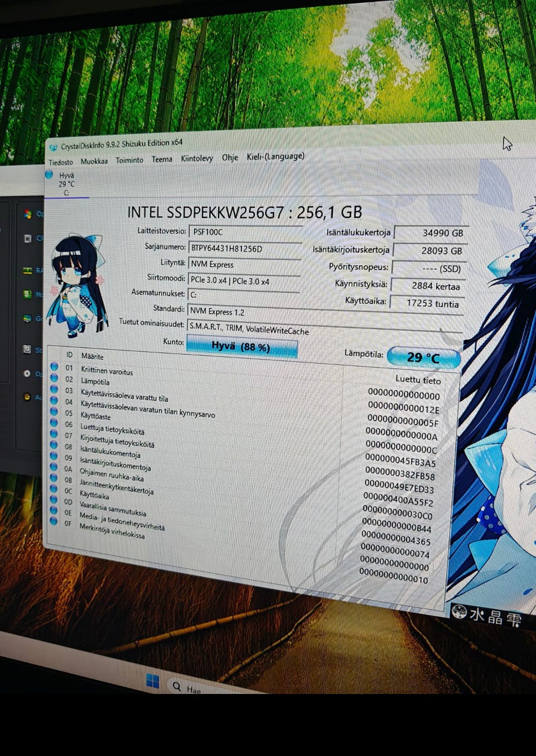This screenshot has width=536, height=756.
Task: Click the status orb for row 03
Action: click(x=54, y=389)
